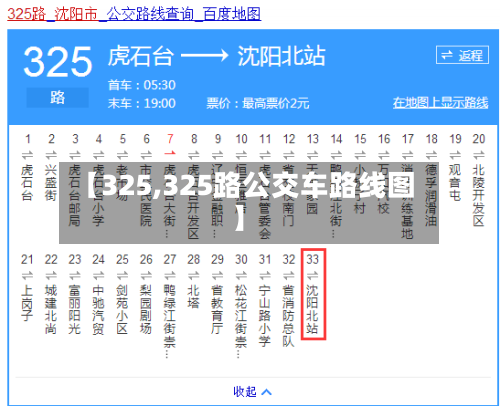Click stop number 12

(x=289, y=139)
